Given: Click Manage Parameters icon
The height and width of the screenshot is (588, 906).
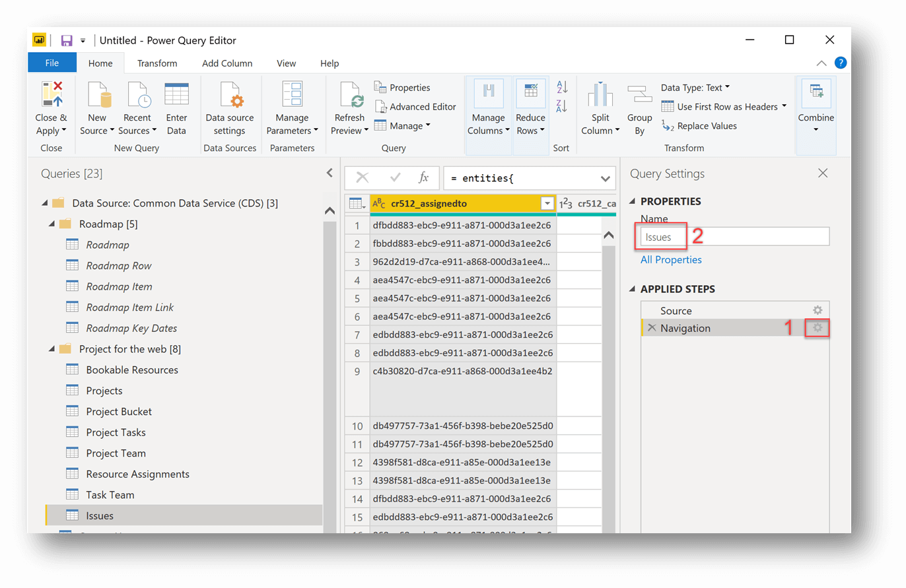Looking at the screenshot, I should tap(292, 95).
